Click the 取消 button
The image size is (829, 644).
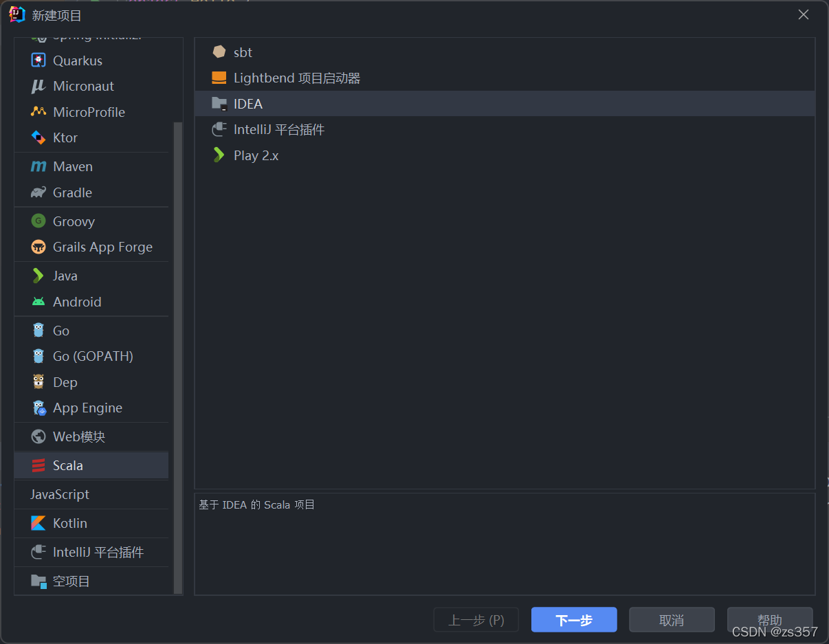click(x=672, y=620)
